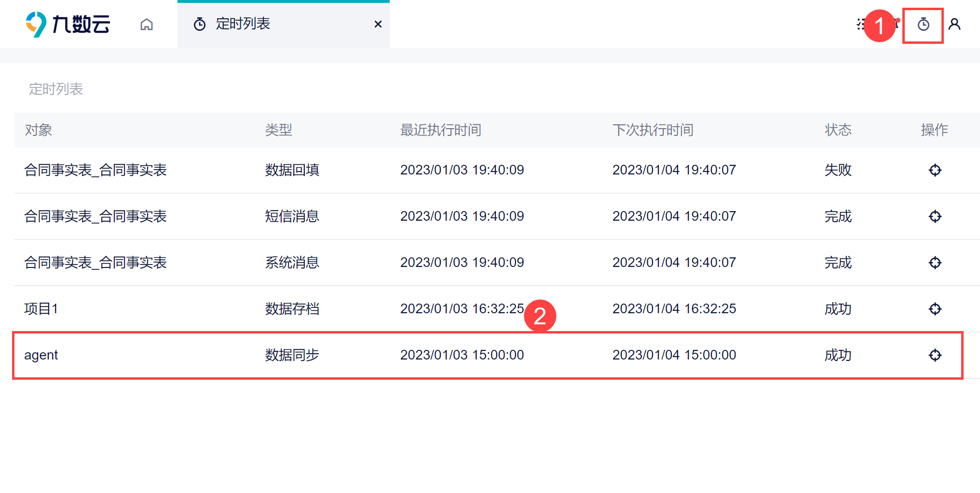Click the 操作 column header

click(x=935, y=130)
